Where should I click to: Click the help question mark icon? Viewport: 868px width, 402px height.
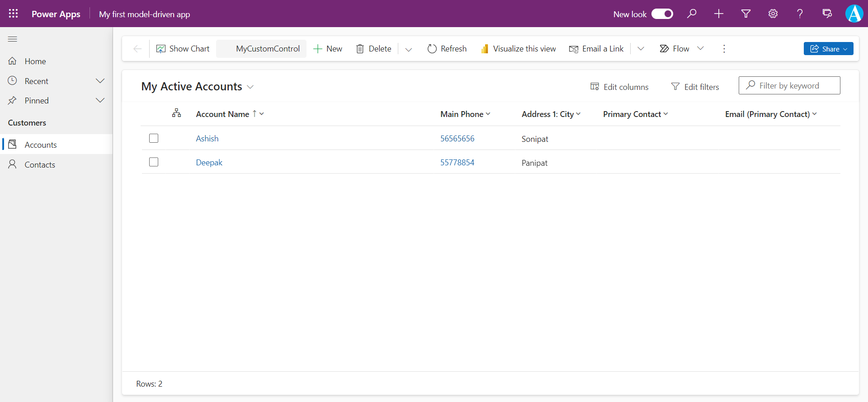point(800,14)
